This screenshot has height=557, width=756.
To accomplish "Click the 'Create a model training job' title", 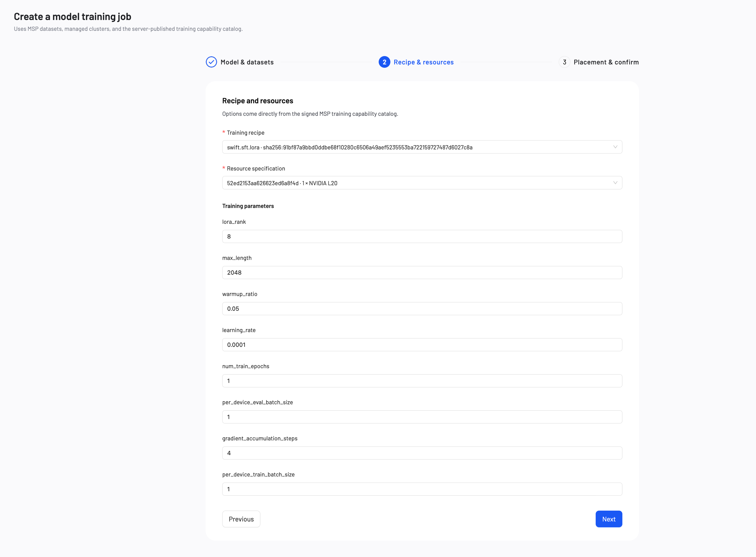I will (x=73, y=17).
